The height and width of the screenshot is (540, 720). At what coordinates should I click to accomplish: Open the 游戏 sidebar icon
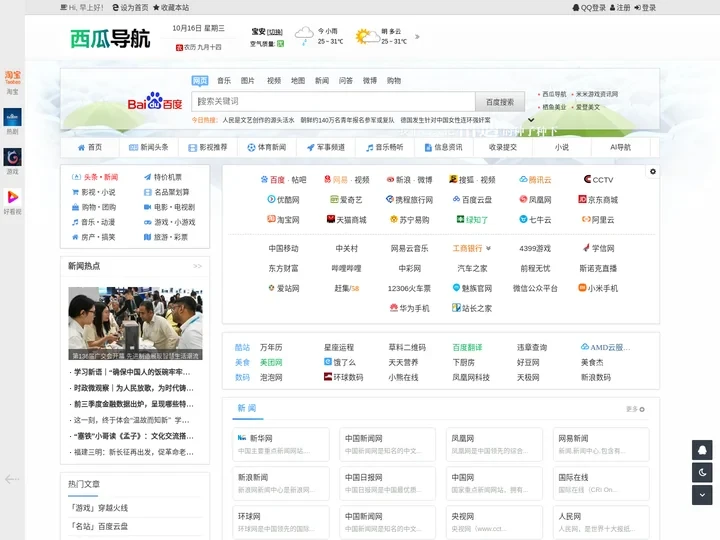[12, 161]
